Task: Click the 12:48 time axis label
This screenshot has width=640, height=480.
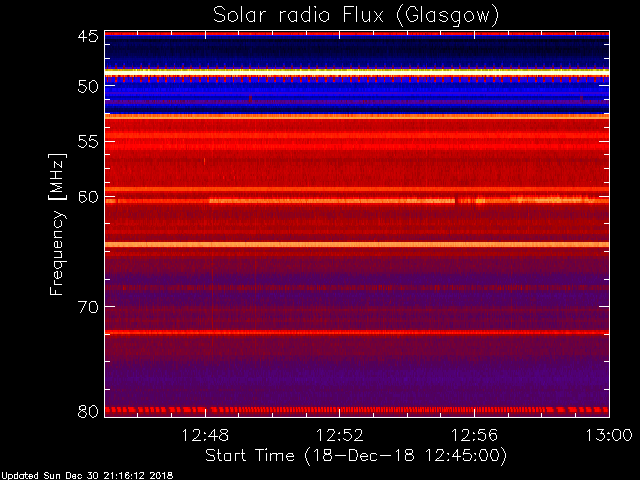Action: click(x=205, y=435)
